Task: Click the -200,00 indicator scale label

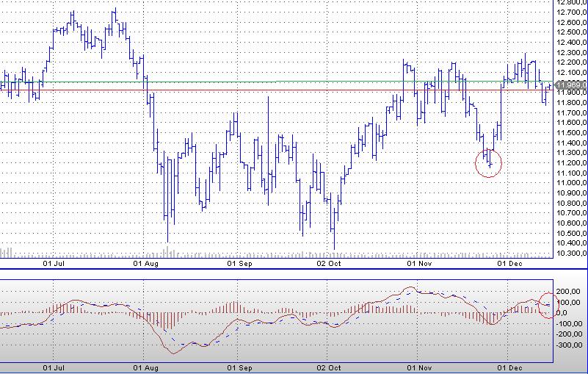Action: pos(569,334)
